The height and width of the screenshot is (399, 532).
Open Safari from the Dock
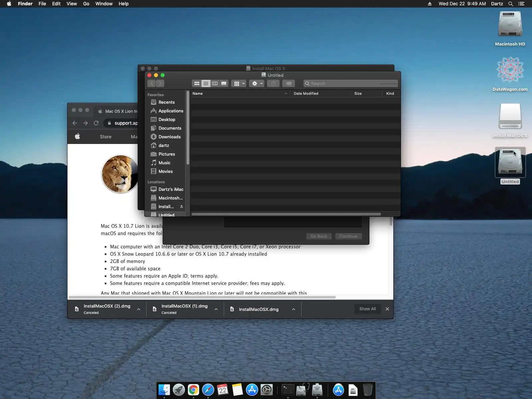tap(208, 390)
